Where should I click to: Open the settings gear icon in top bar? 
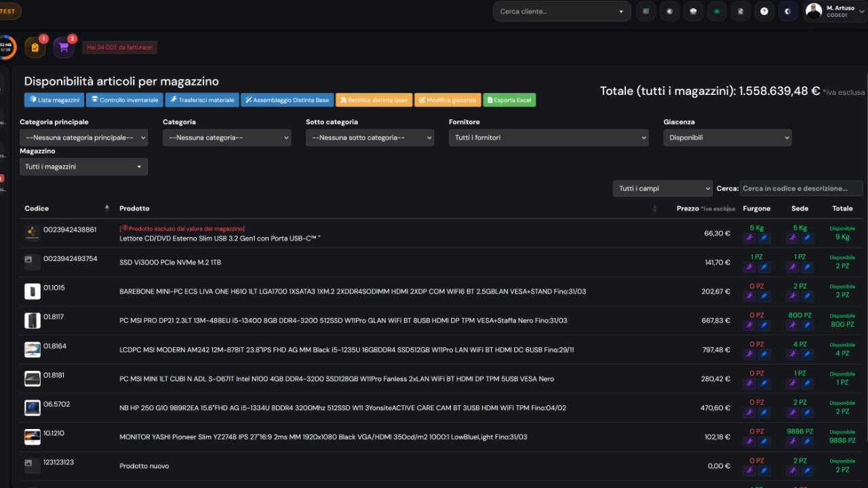788,12
